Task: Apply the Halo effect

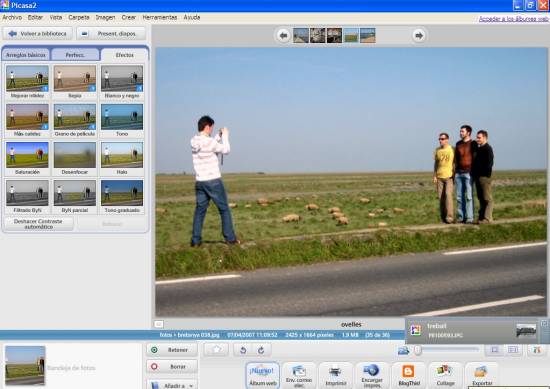Action: pos(122,155)
